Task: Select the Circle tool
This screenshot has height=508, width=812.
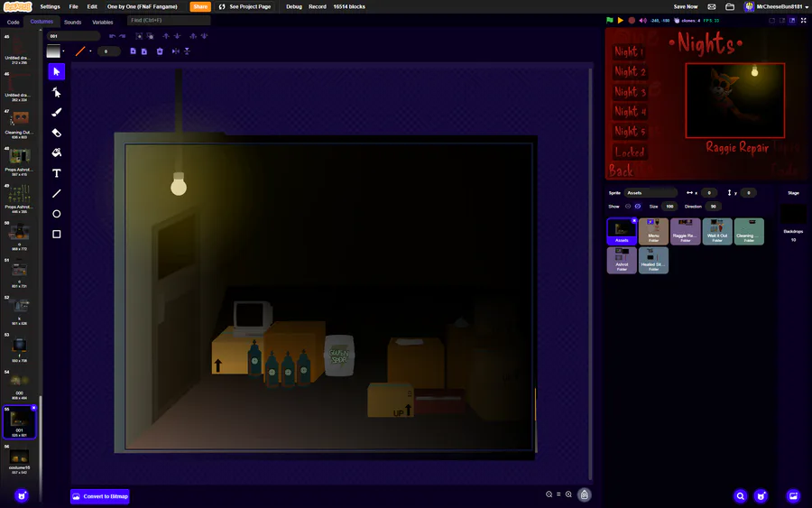Action: coord(57,214)
